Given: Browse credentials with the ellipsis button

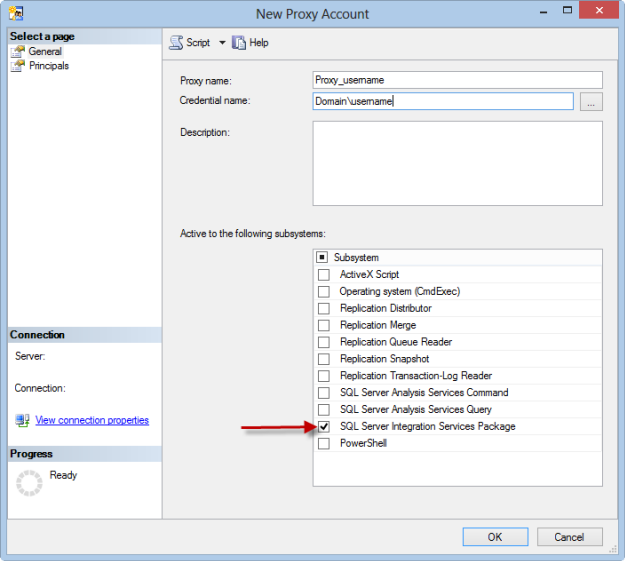Looking at the screenshot, I should 591,102.
